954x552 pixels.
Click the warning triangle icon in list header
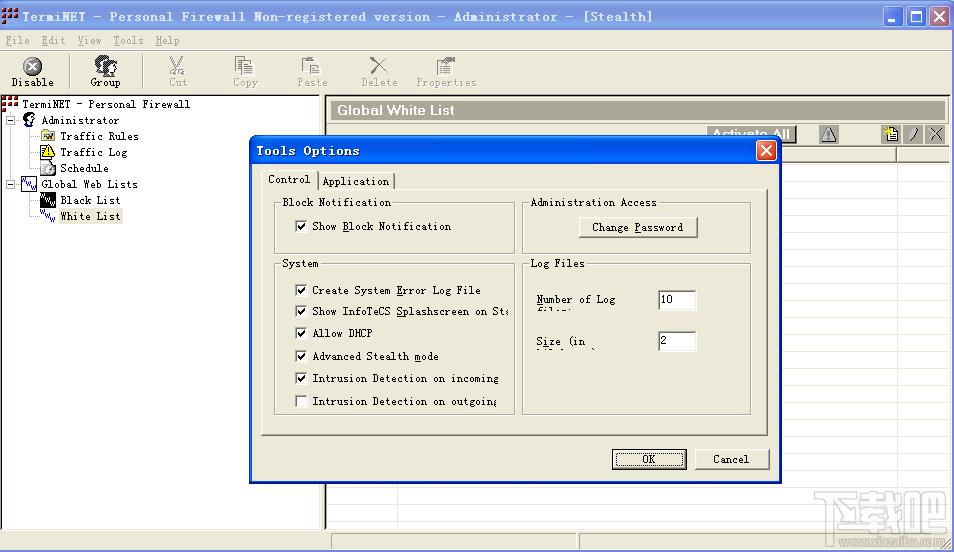[828, 134]
